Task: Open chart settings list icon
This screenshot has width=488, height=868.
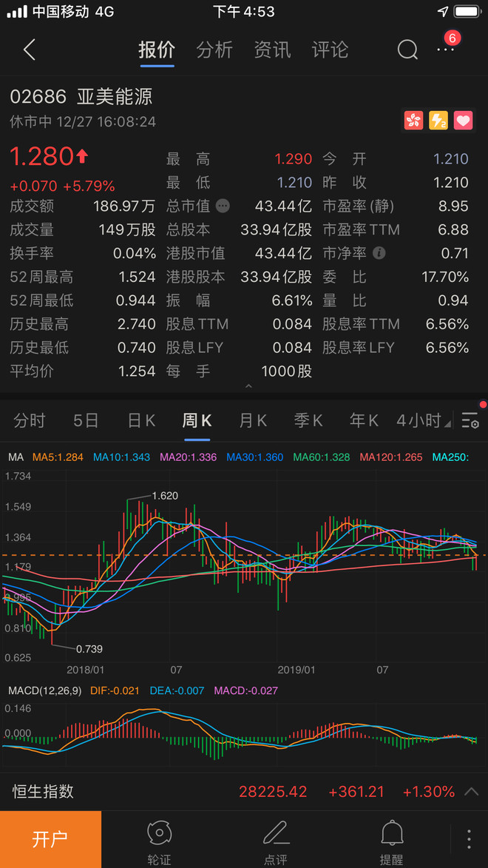Action: 470,421
